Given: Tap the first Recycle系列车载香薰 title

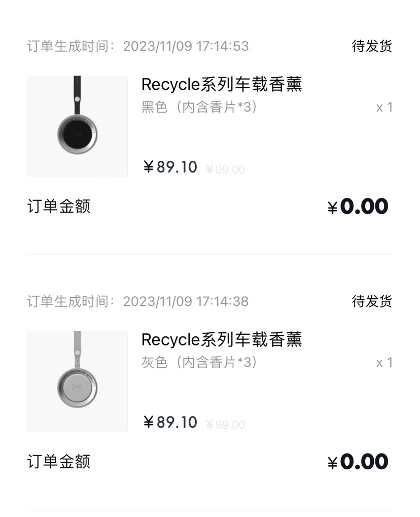Looking at the screenshot, I should point(222,84).
